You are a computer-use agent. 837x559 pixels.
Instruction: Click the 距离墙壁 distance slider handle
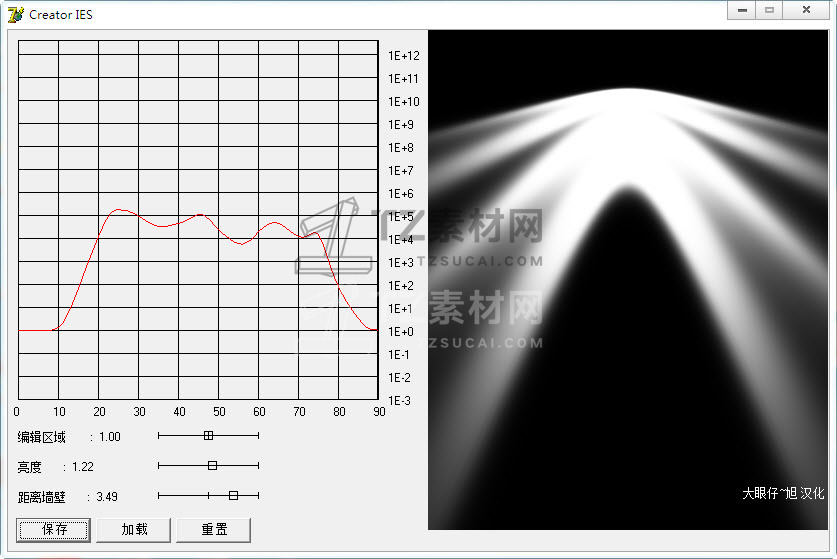pyautogui.click(x=233, y=495)
